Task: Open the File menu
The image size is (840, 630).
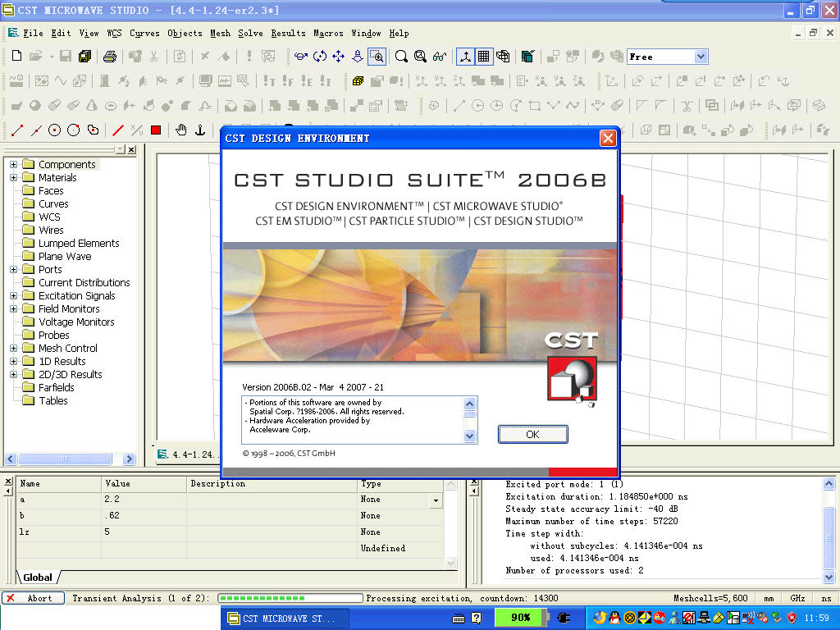Action: point(33,33)
